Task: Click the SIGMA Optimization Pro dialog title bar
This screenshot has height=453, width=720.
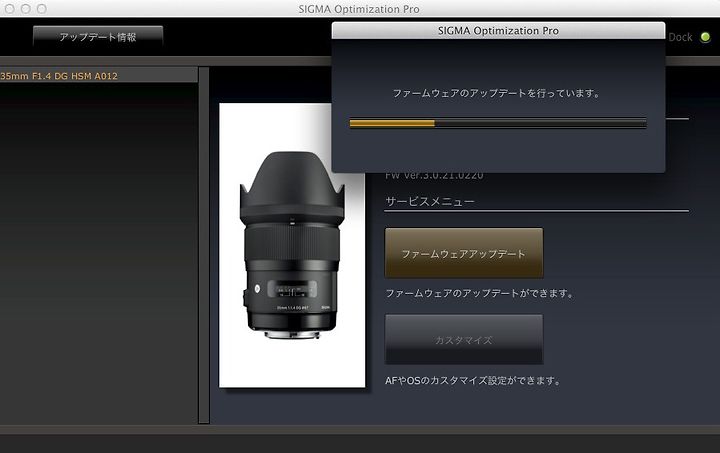Action: (498, 31)
